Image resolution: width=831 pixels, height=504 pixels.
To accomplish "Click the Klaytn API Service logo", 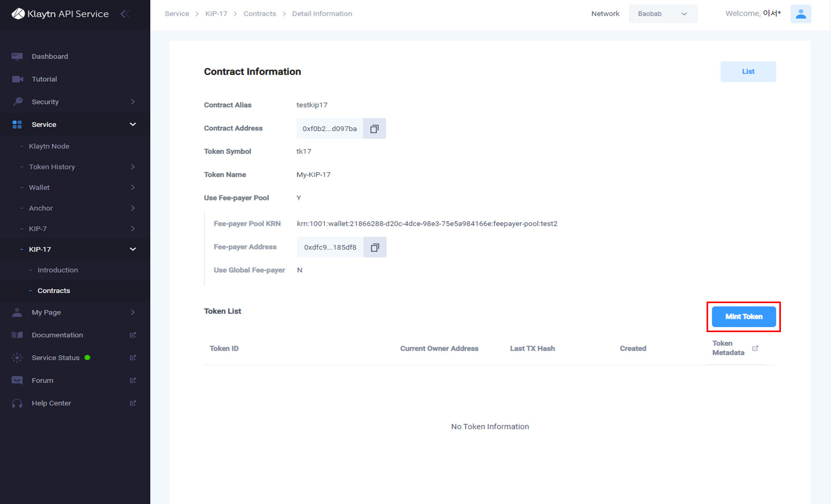I will pos(60,14).
